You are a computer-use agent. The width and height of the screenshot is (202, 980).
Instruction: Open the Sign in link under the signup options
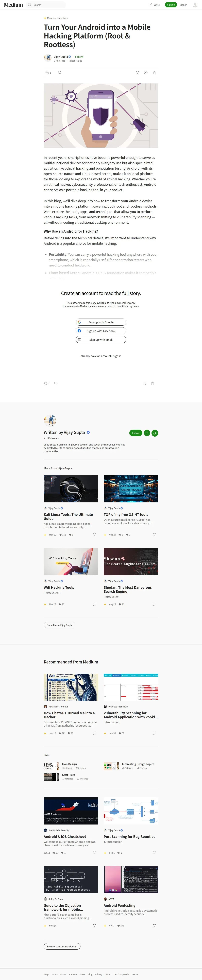(117, 356)
